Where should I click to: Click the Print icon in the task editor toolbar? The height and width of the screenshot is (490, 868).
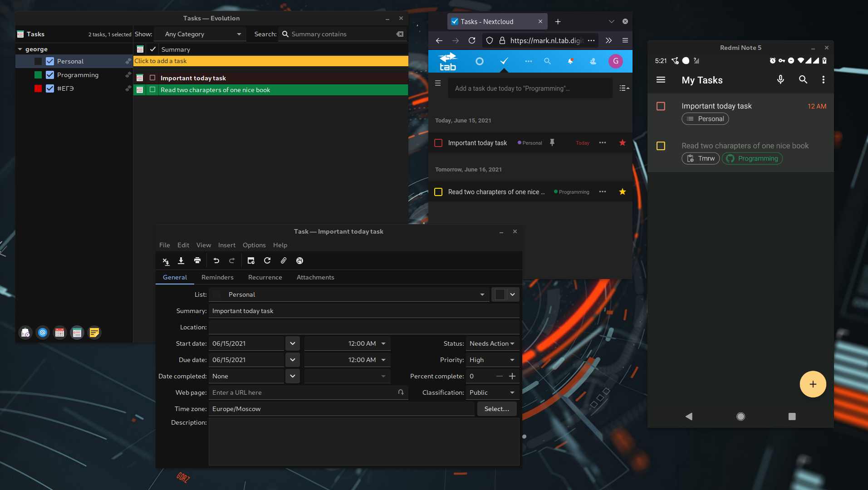tap(197, 260)
